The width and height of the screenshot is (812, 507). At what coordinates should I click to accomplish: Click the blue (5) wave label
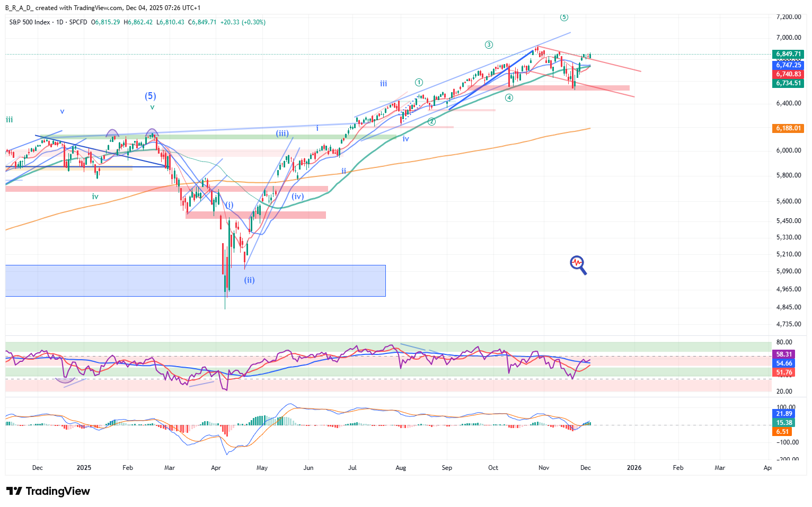(x=151, y=96)
